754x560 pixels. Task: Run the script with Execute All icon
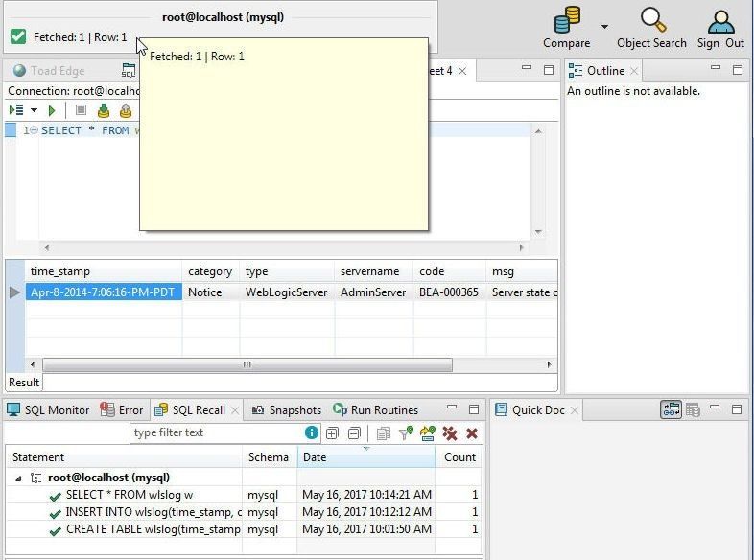16,110
